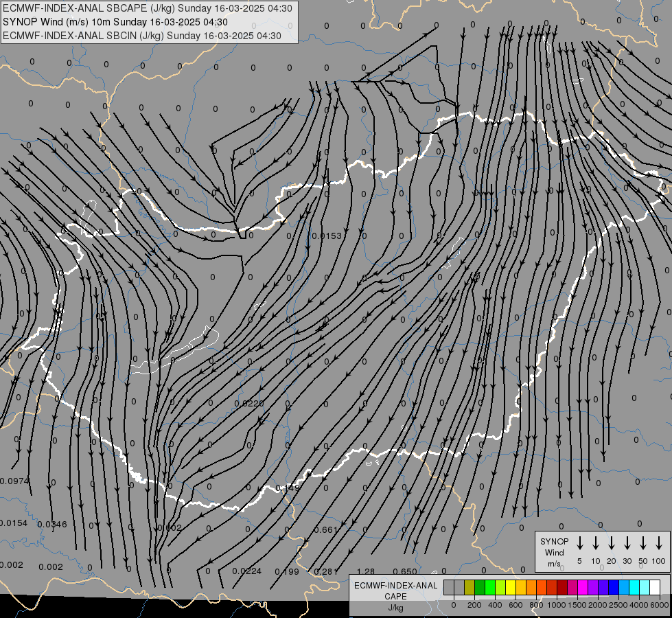Pick the bright green CAPE legend swatch

point(490,587)
